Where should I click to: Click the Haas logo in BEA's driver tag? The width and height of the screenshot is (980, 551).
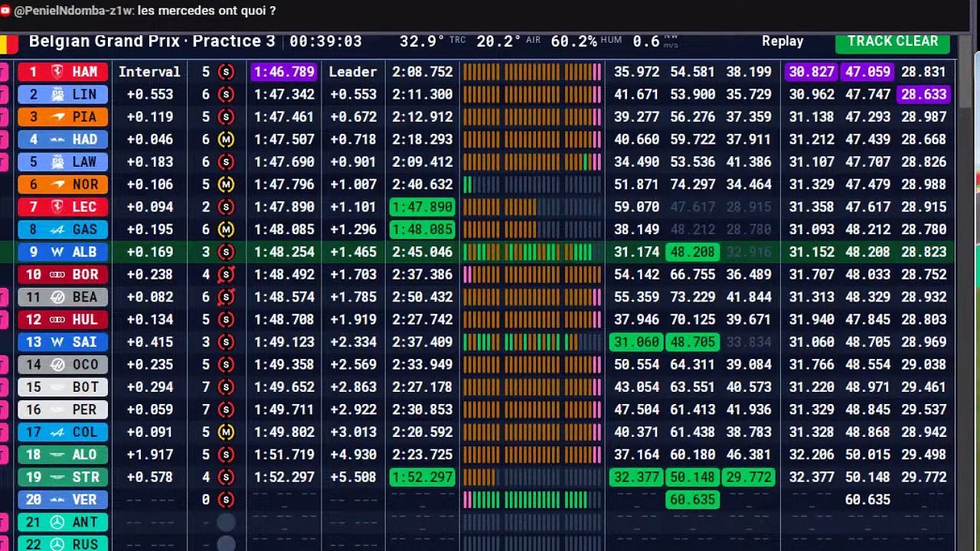[x=57, y=297]
